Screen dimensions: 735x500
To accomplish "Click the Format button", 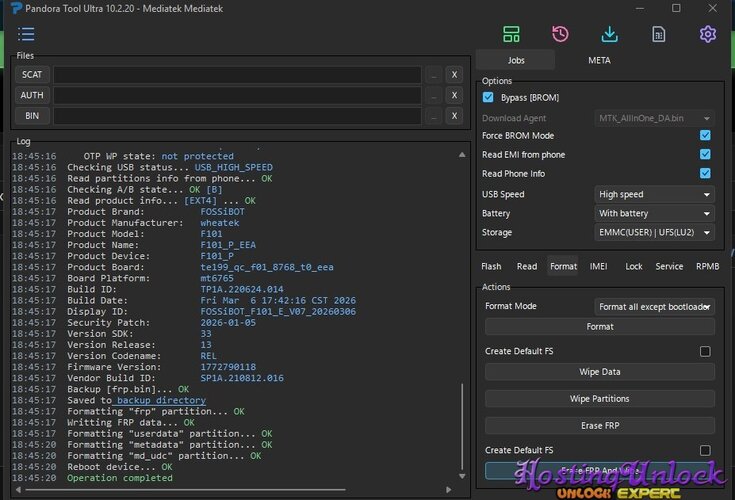I will [x=600, y=327].
